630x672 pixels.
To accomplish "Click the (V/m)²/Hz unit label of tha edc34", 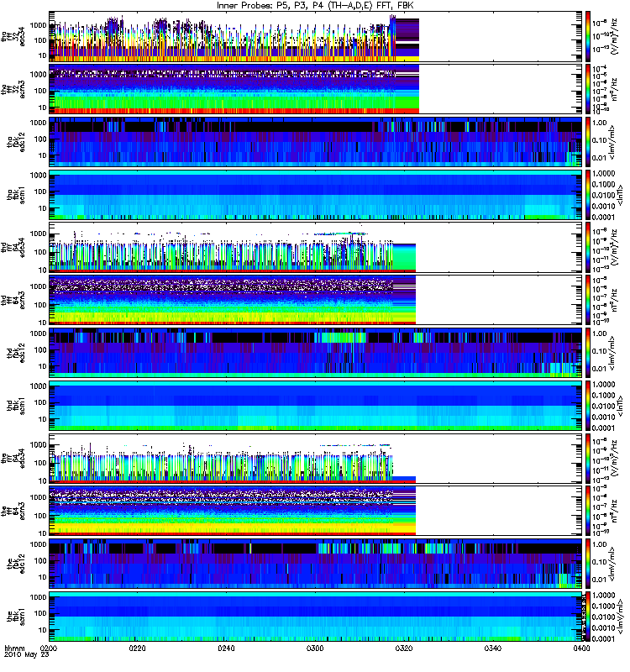I will (614, 36).
